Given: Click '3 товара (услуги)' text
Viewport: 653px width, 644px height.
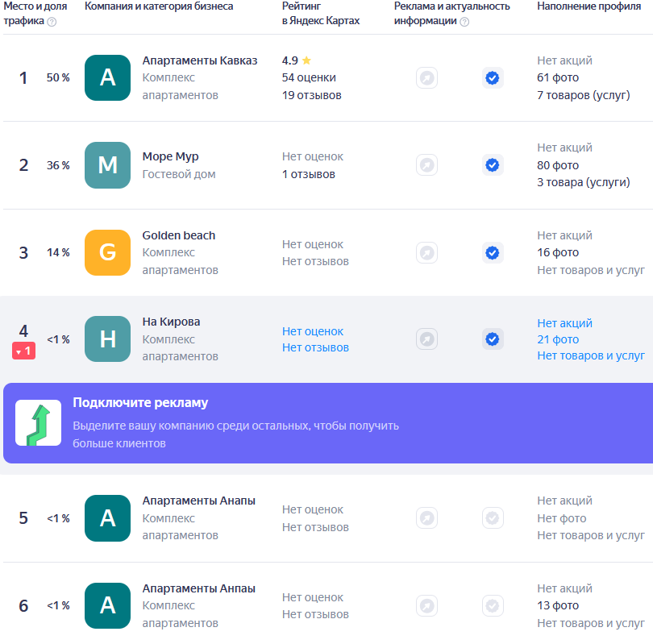Looking at the screenshot, I should pyautogui.click(x=584, y=182).
